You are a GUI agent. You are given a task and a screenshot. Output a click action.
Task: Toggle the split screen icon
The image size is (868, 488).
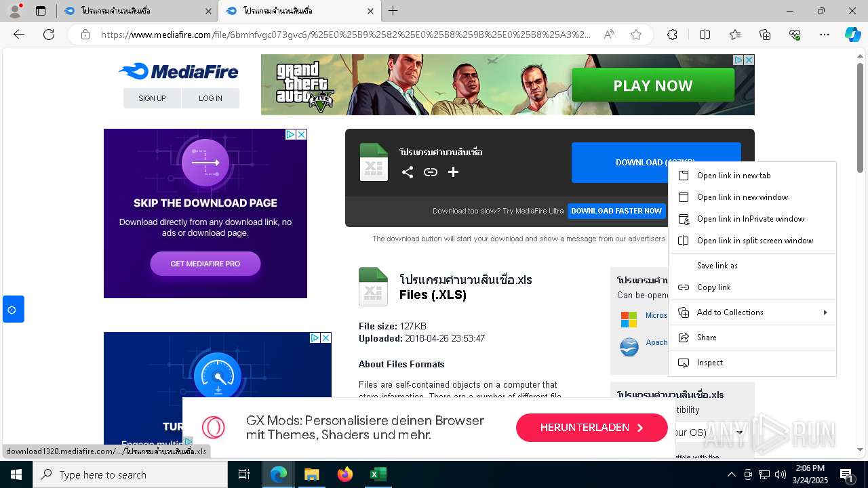click(705, 35)
